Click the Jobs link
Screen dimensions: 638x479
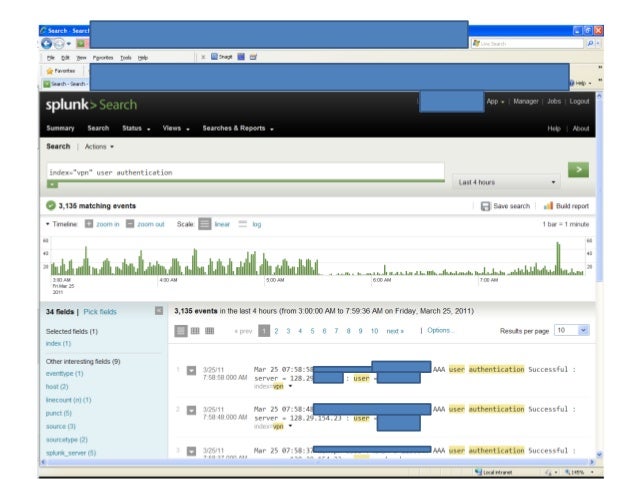[x=554, y=101]
